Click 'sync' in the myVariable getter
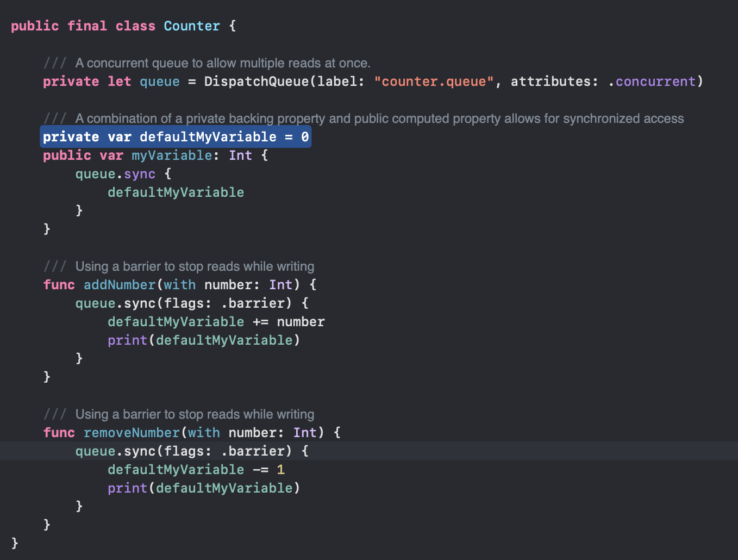The image size is (738, 560). (x=140, y=174)
